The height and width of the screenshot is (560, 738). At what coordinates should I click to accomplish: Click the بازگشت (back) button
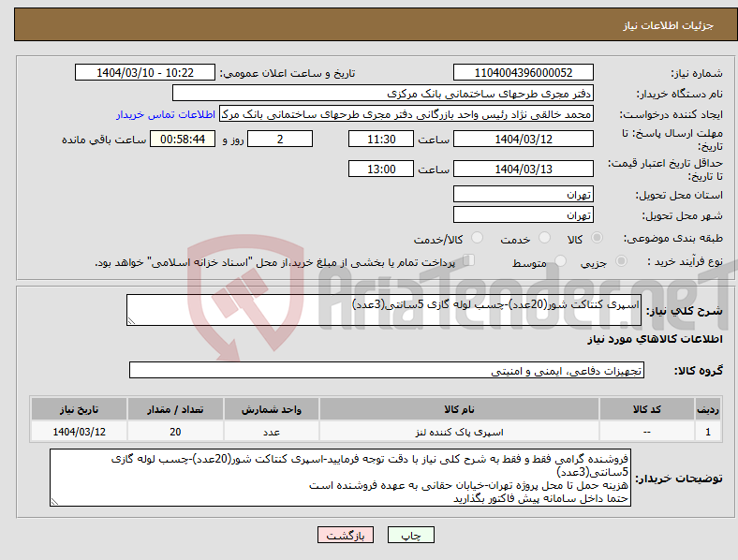point(346,535)
